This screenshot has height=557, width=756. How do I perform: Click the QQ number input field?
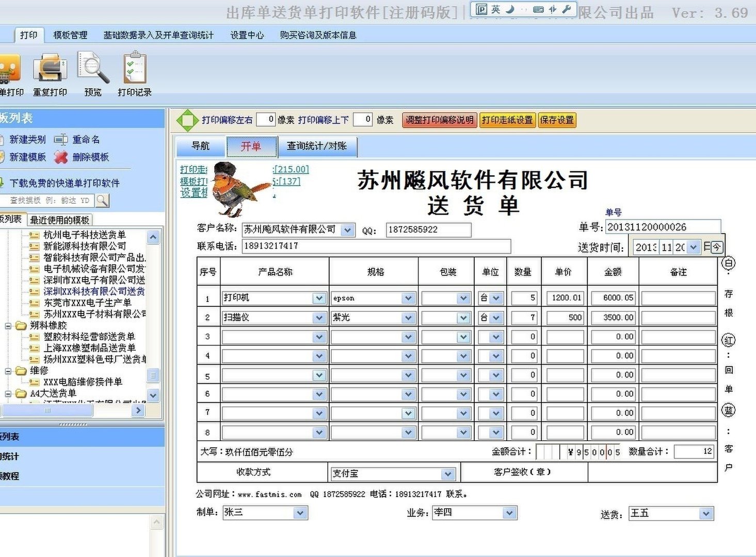[x=428, y=230]
